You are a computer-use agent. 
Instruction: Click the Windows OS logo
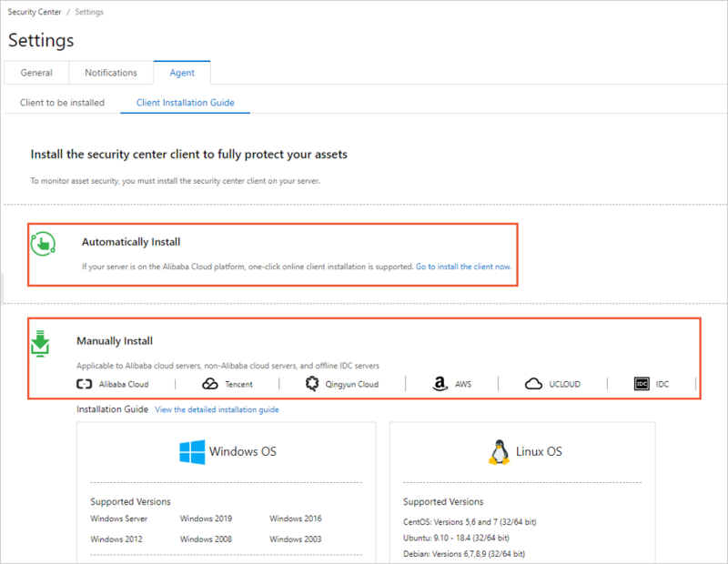pos(192,451)
